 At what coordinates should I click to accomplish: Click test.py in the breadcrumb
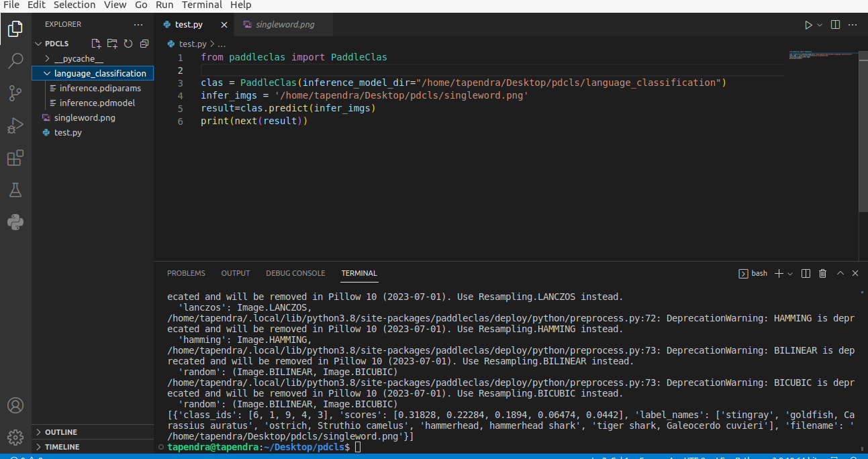[192, 44]
